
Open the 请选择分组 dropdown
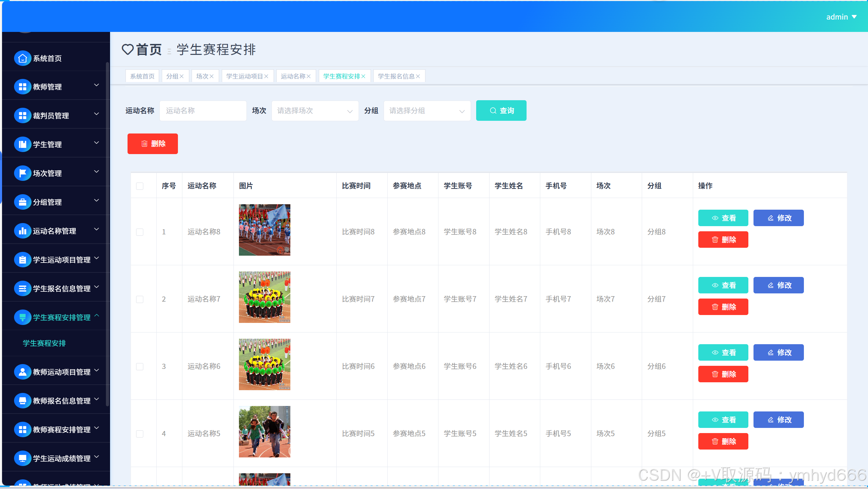coord(427,111)
